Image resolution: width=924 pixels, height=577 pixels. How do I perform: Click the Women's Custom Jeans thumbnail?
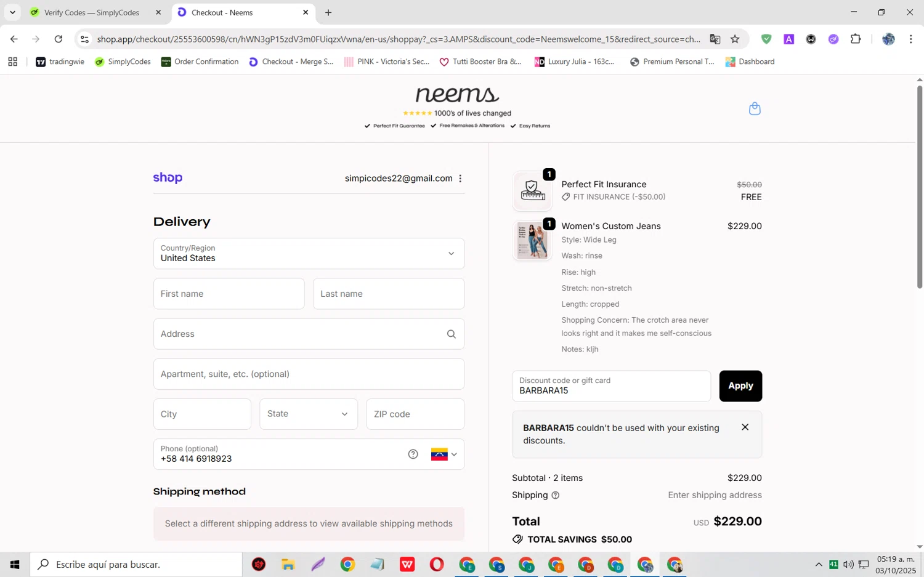(532, 240)
